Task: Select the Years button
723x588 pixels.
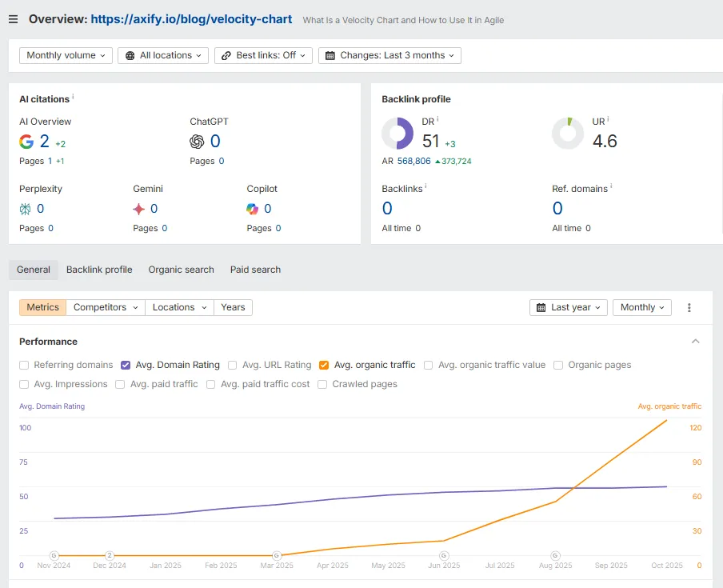Action: click(x=233, y=307)
